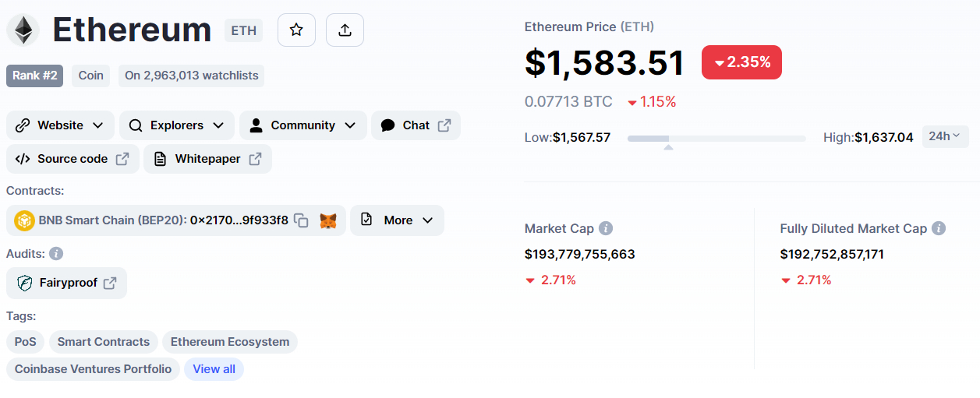This screenshot has height=398, width=980.
Task: Click the Audits info icon
Action: pos(56,254)
